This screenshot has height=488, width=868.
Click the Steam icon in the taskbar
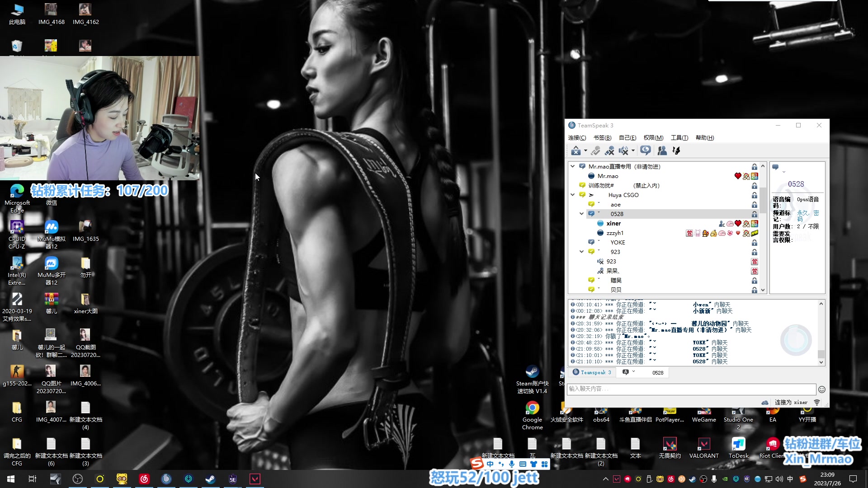pos(210,479)
